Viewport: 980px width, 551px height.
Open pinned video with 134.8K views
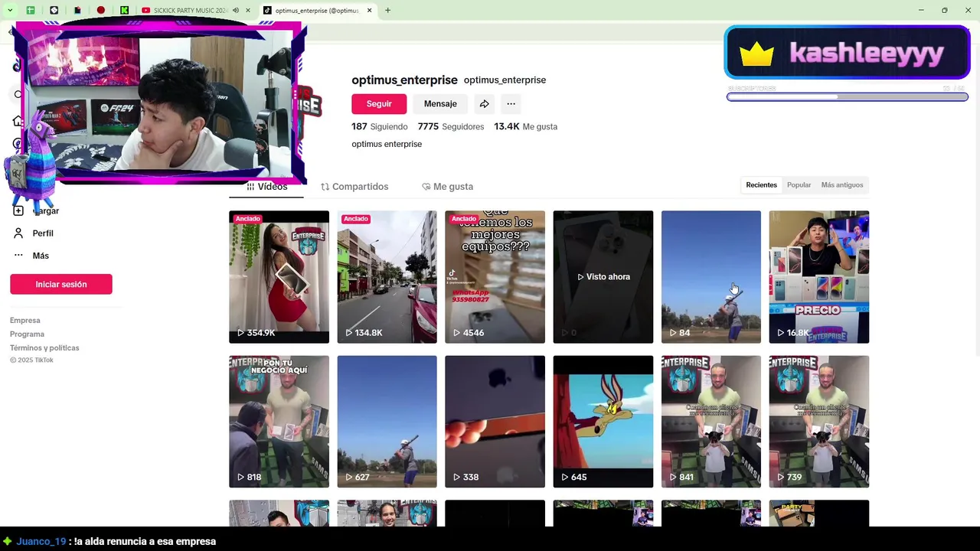tap(387, 277)
